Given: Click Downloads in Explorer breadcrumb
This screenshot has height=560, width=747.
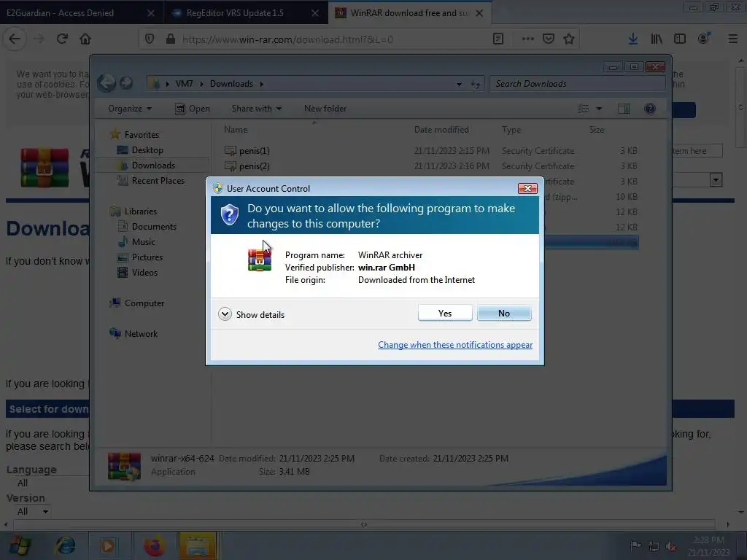Looking at the screenshot, I should tap(231, 84).
